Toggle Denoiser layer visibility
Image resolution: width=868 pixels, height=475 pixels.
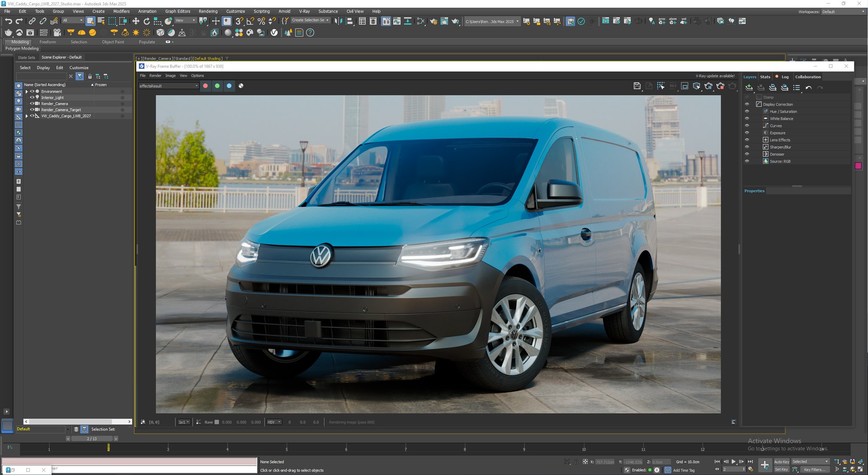[747, 154]
